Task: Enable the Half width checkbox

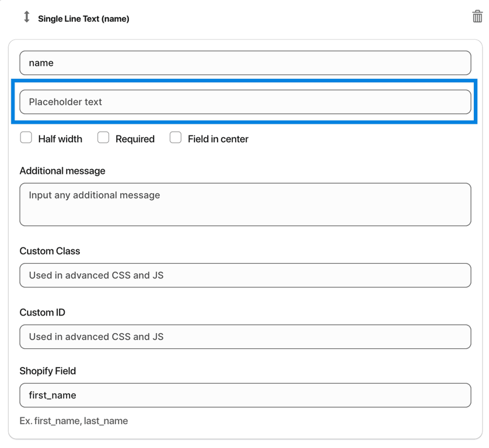Action: [x=26, y=138]
